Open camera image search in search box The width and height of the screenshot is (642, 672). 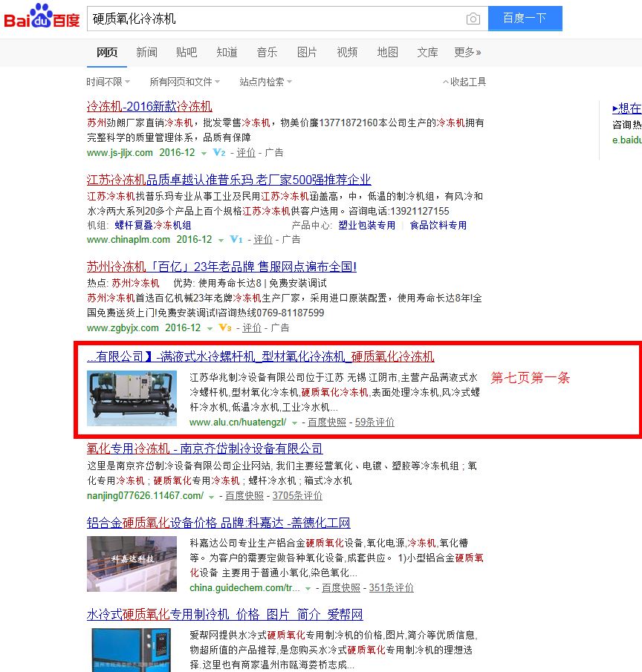(x=473, y=19)
